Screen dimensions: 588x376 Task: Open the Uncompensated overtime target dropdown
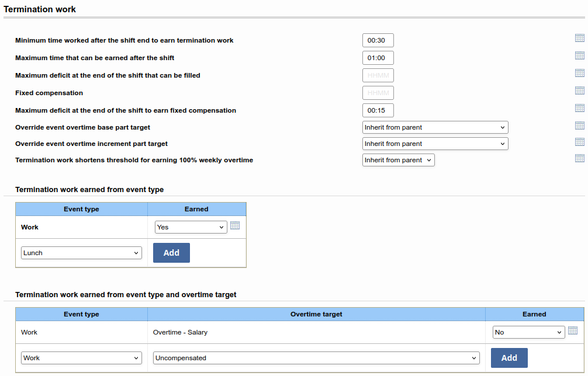point(316,358)
